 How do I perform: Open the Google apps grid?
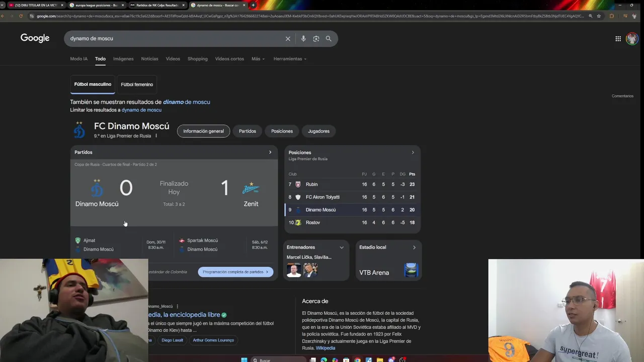click(x=618, y=39)
